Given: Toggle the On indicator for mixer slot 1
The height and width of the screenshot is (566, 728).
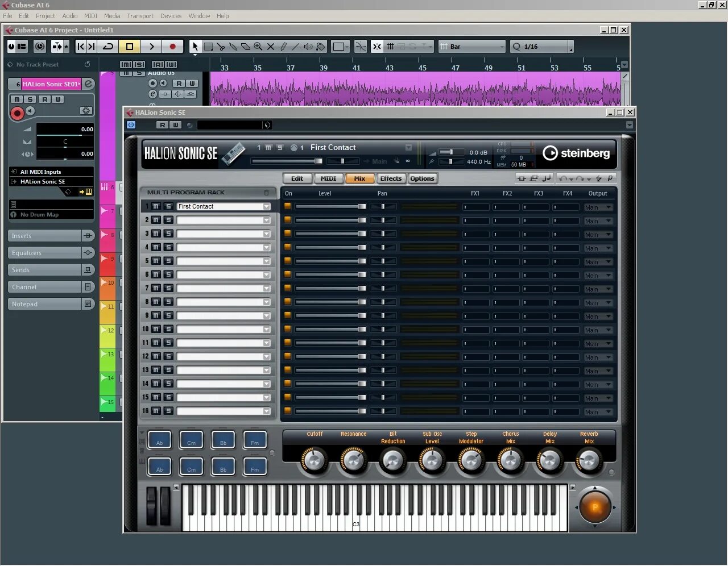Looking at the screenshot, I should pyautogui.click(x=288, y=206).
